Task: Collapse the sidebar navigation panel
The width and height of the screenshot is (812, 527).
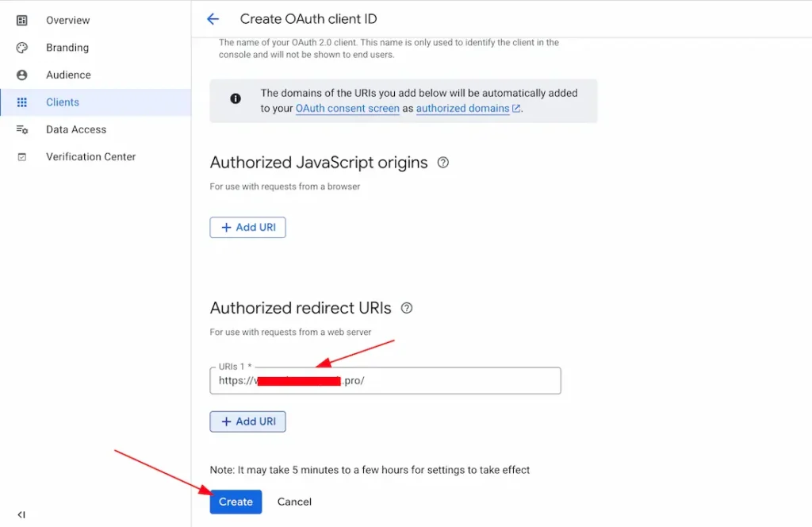Action: 21,514
